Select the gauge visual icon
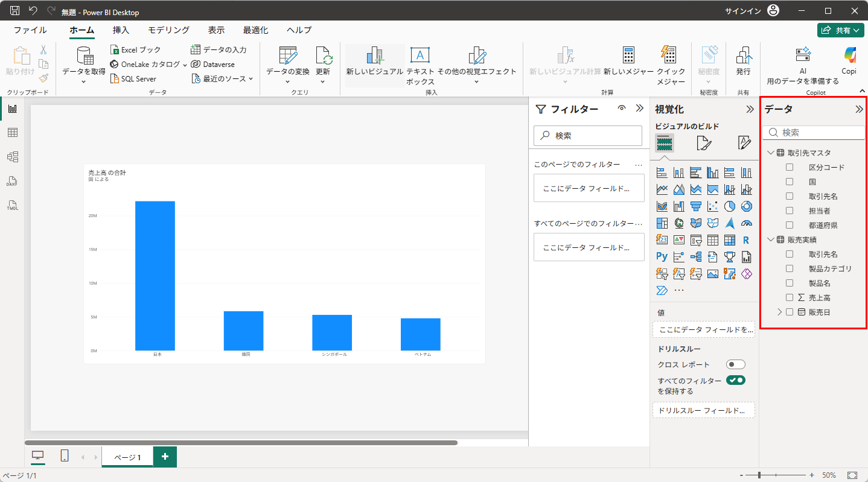 pos(746,223)
